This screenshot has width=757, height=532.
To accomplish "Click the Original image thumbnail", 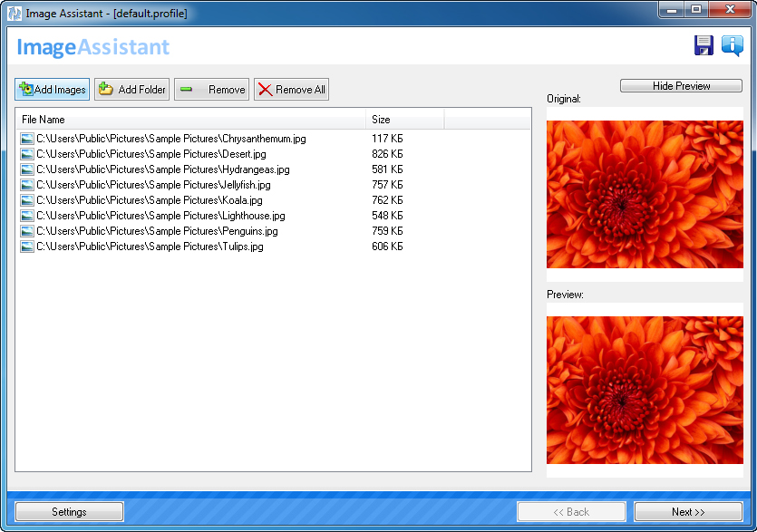I will tap(645, 194).
